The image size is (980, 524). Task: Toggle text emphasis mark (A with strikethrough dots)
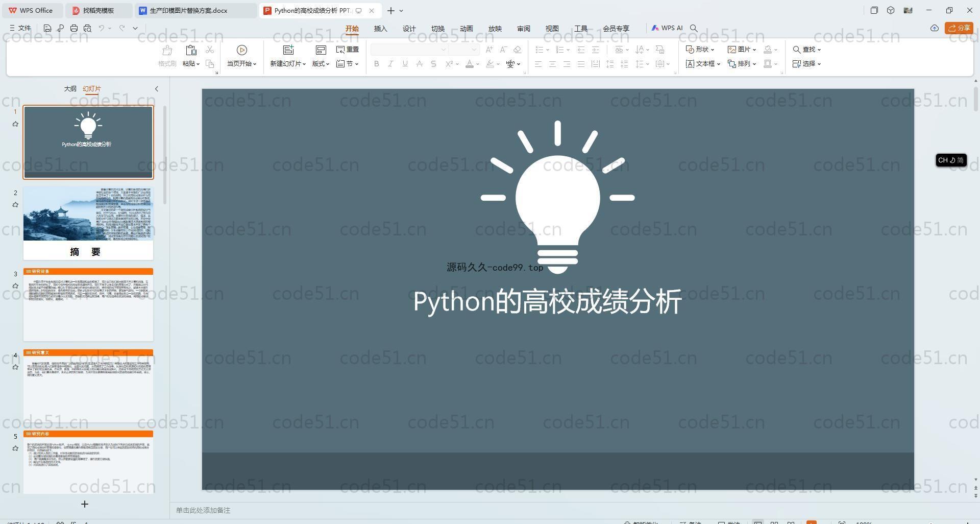(x=420, y=64)
